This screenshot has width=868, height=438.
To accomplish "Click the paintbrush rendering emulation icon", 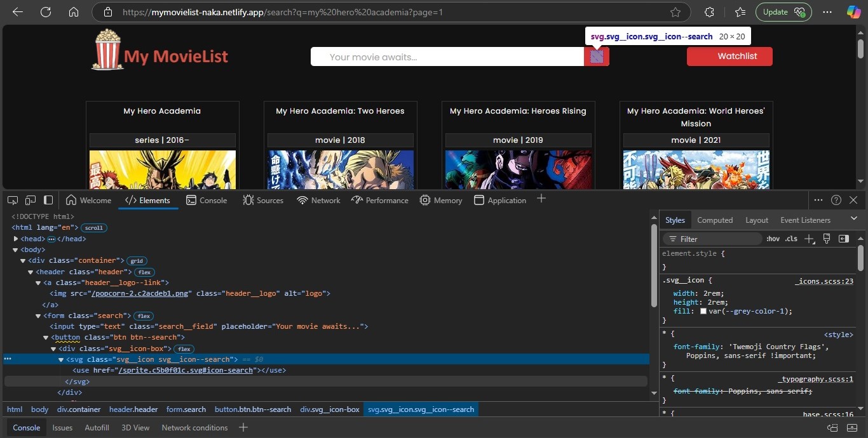I will [827, 239].
